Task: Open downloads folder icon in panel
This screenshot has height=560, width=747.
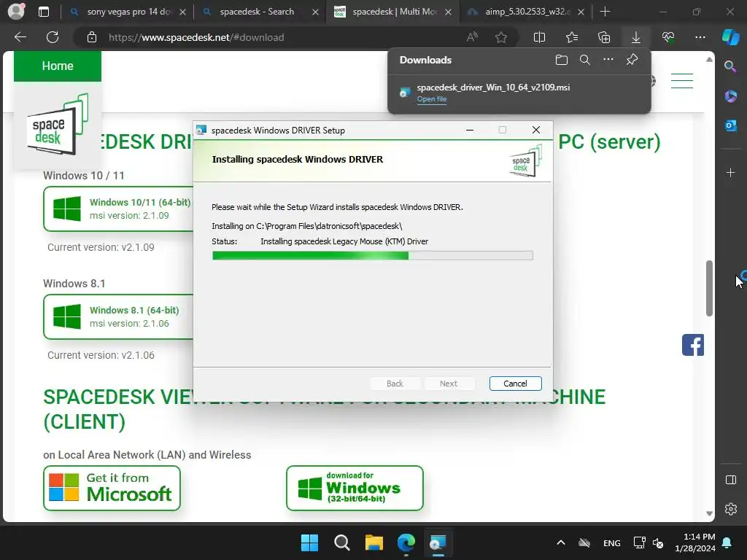Action: [562, 60]
